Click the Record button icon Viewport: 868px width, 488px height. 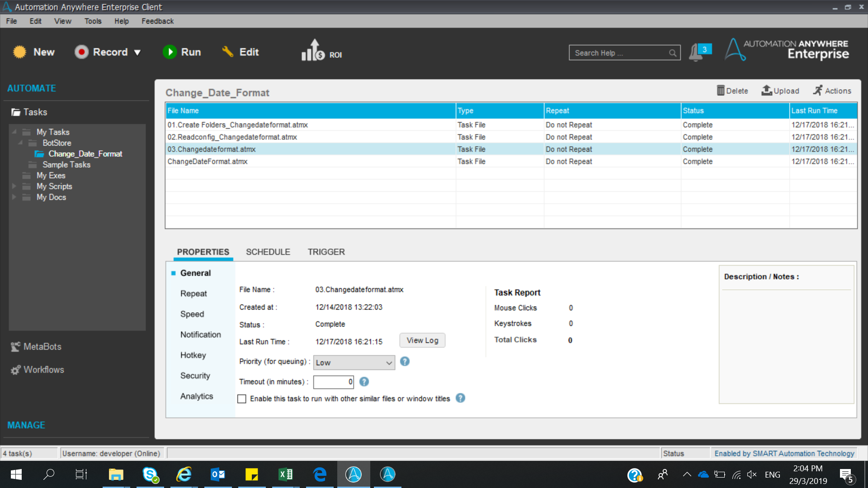81,52
